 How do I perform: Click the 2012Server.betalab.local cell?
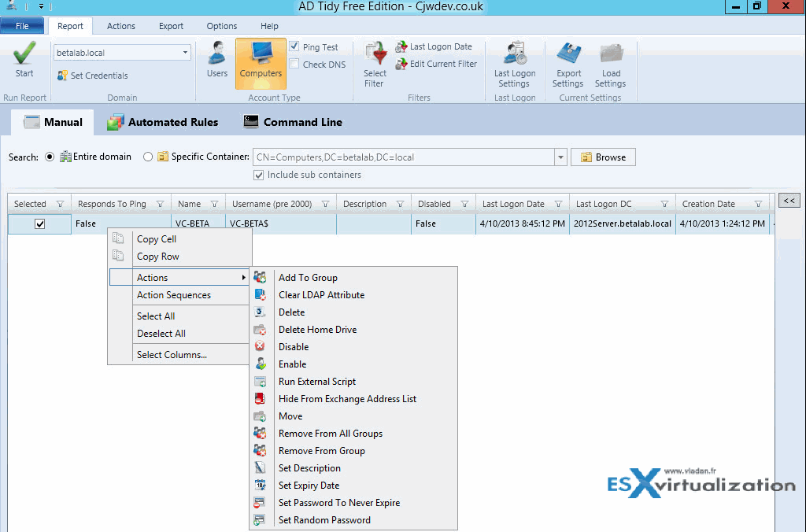point(623,224)
